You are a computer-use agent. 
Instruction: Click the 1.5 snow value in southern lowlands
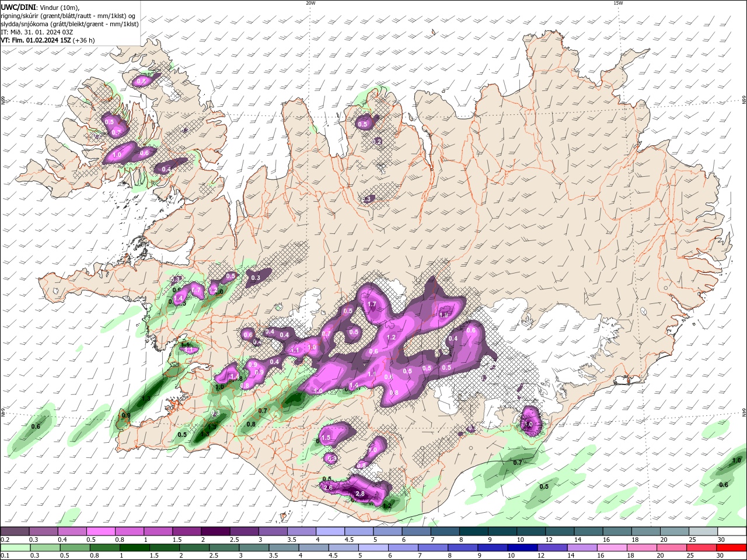pyautogui.click(x=326, y=437)
